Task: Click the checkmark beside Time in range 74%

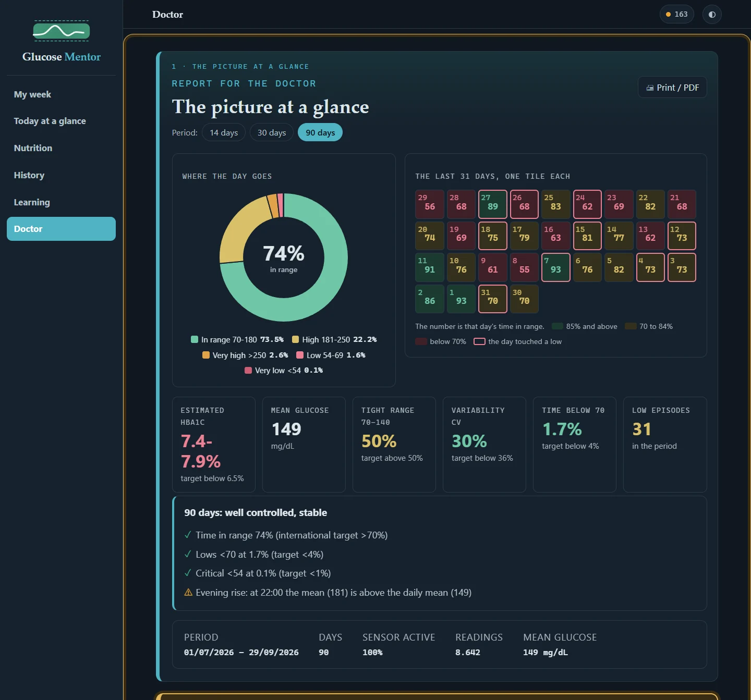Action: click(188, 535)
